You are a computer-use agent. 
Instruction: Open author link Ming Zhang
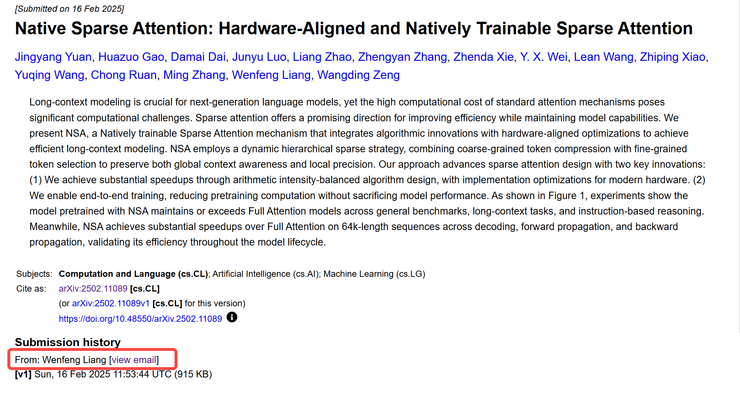click(194, 75)
